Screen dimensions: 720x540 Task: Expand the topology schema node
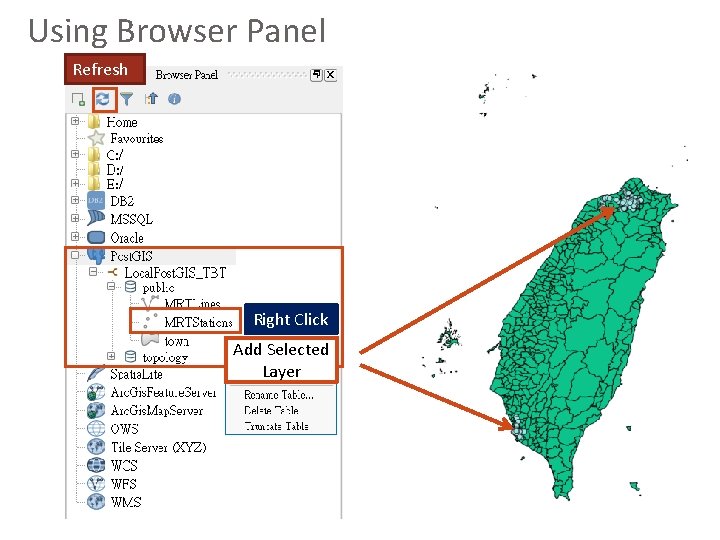(111, 356)
